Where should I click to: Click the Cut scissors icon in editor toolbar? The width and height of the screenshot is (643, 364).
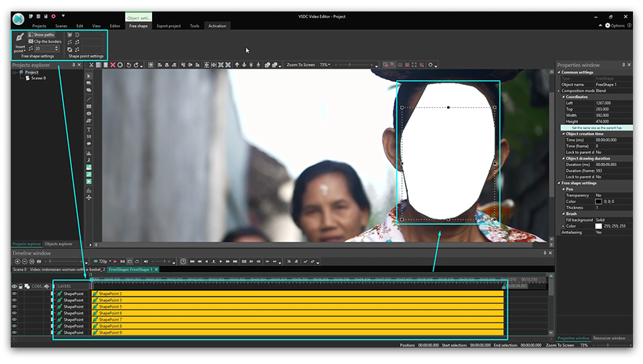(91, 65)
